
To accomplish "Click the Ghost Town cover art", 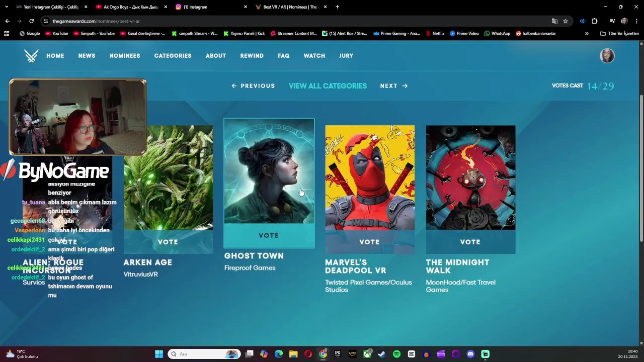I will click(x=269, y=171).
